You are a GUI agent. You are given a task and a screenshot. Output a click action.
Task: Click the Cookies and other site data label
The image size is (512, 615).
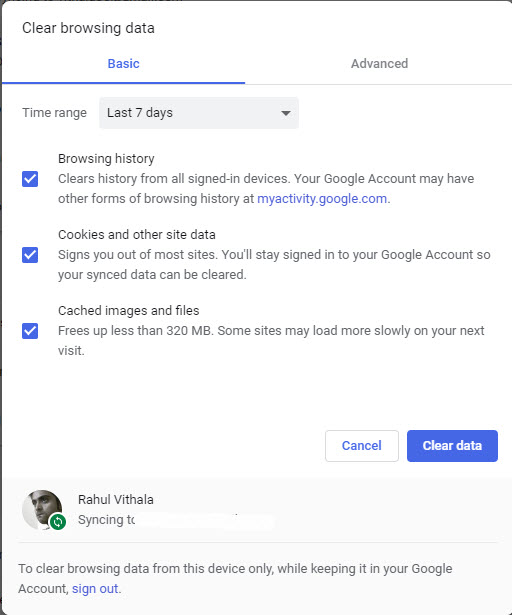(x=137, y=235)
